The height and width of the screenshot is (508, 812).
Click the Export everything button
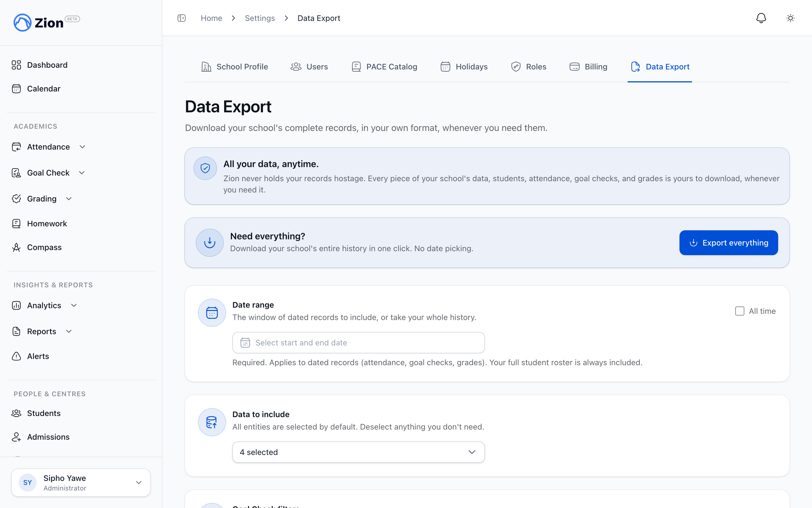pyautogui.click(x=729, y=243)
